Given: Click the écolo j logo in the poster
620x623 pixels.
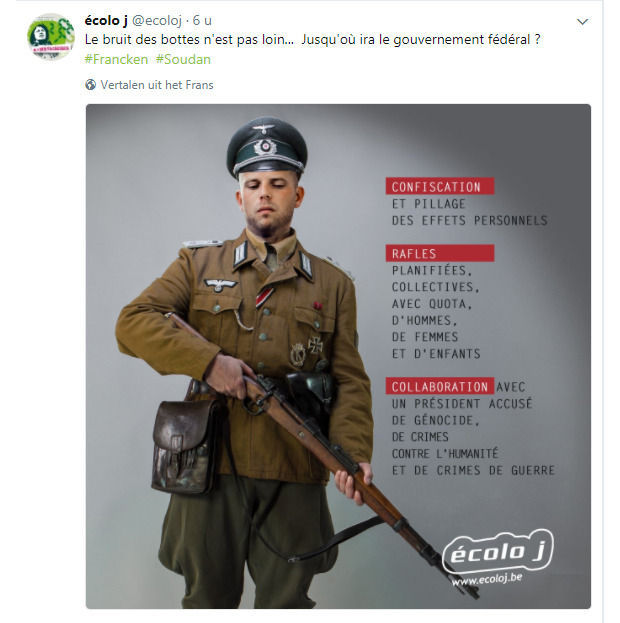Looking at the screenshot, I should [x=498, y=551].
